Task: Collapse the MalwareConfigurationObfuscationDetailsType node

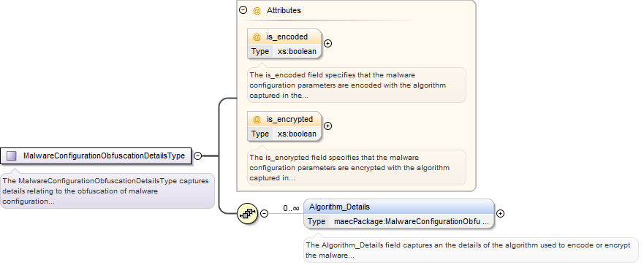Action: coord(198,156)
